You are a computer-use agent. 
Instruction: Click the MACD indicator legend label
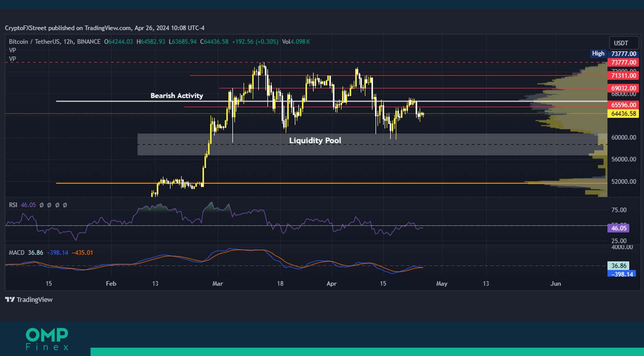point(17,252)
